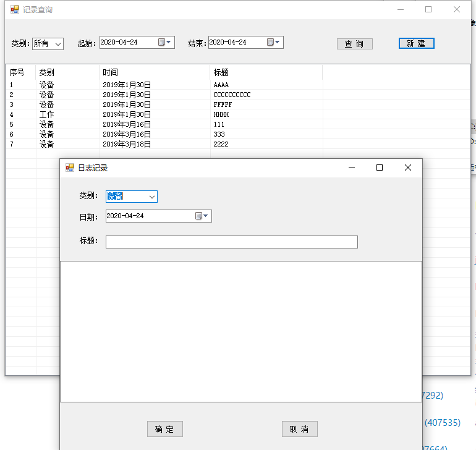Click the 类别 column header
This screenshot has width=476, height=450.
tap(67, 72)
